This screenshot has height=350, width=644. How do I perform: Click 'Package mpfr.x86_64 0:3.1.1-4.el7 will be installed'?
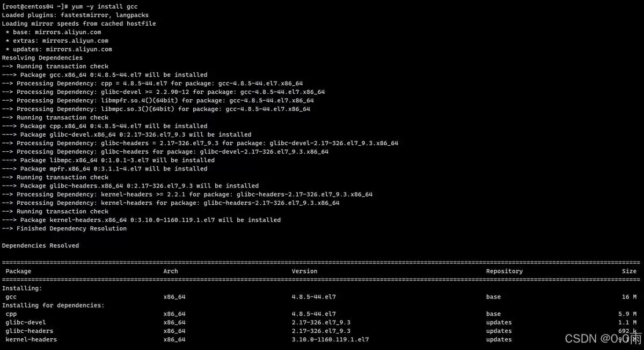(x=105, y=169)
